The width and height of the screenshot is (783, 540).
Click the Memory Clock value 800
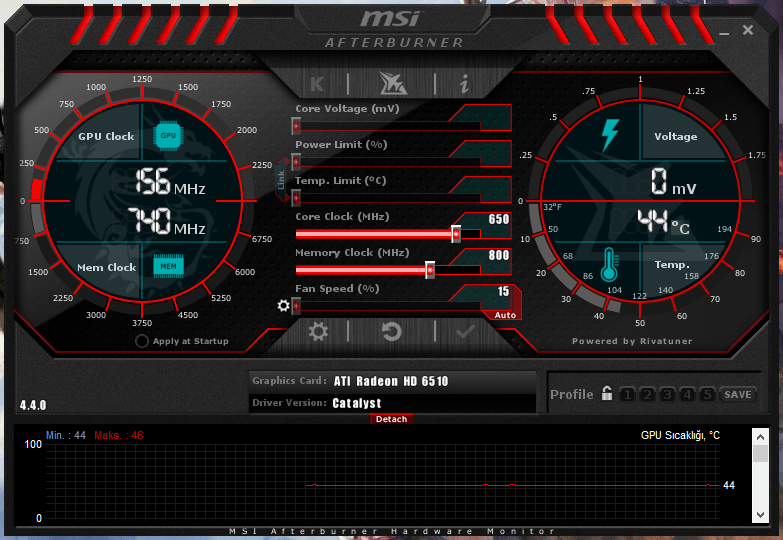pyautogui.click(x=498, y=255)
